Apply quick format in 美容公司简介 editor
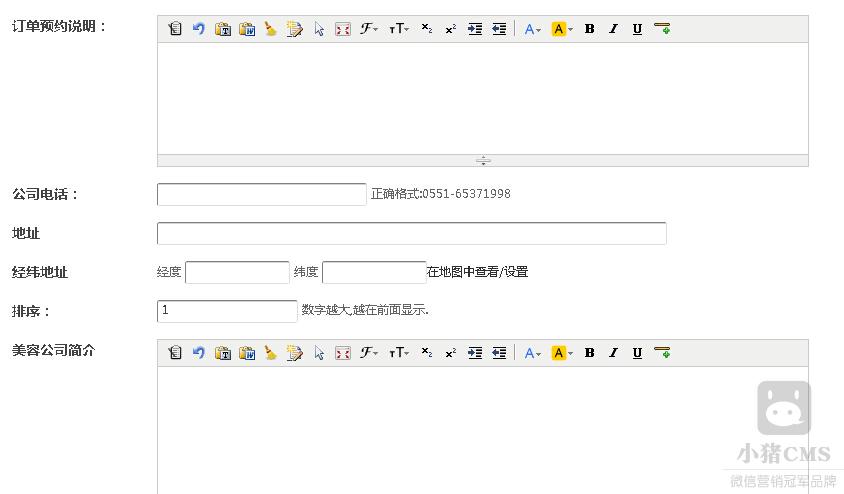 pos(294,353)
